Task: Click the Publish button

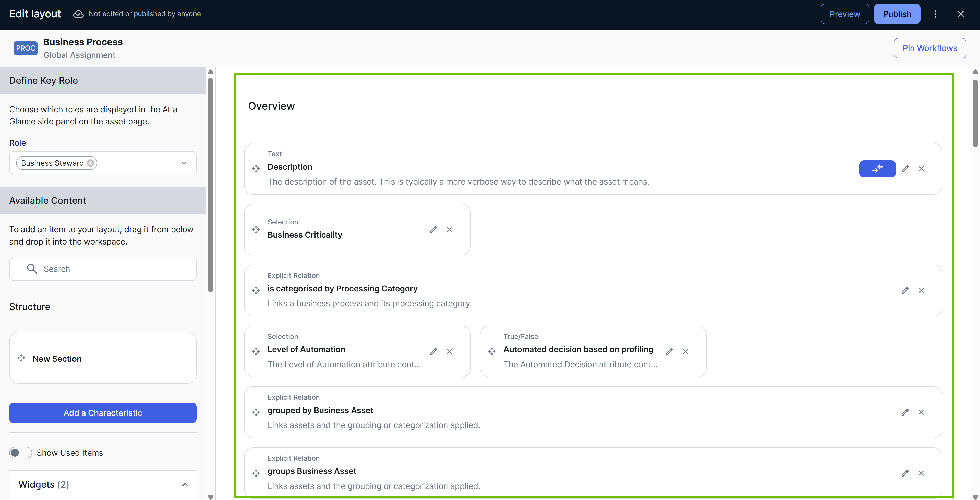Action: pyautogui.click(x=897, y=14)
